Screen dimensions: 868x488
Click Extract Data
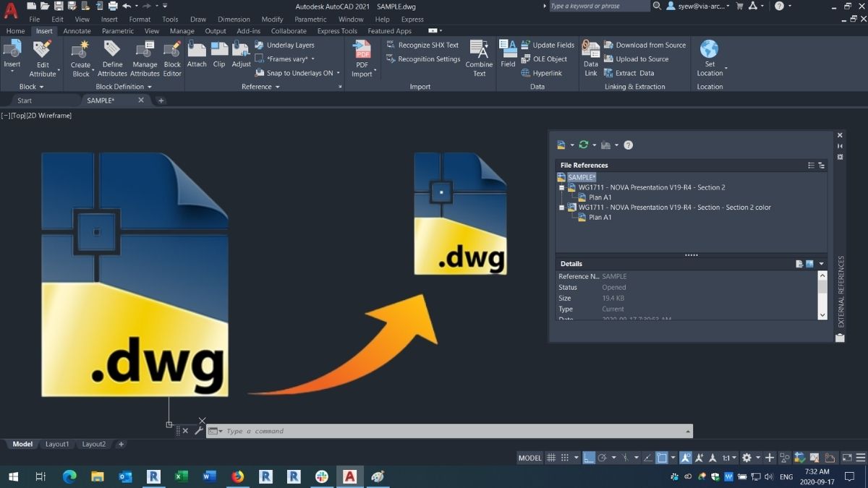[x=629, y=73]
